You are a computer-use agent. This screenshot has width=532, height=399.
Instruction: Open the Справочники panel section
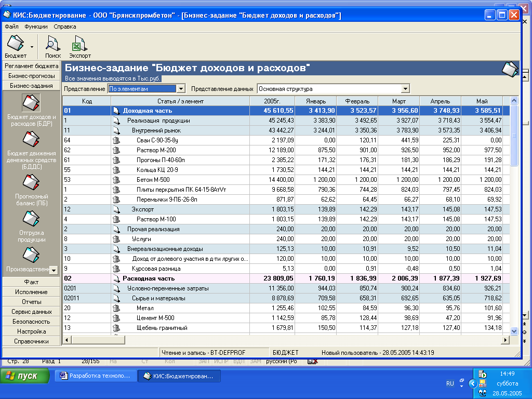(31, 341)
